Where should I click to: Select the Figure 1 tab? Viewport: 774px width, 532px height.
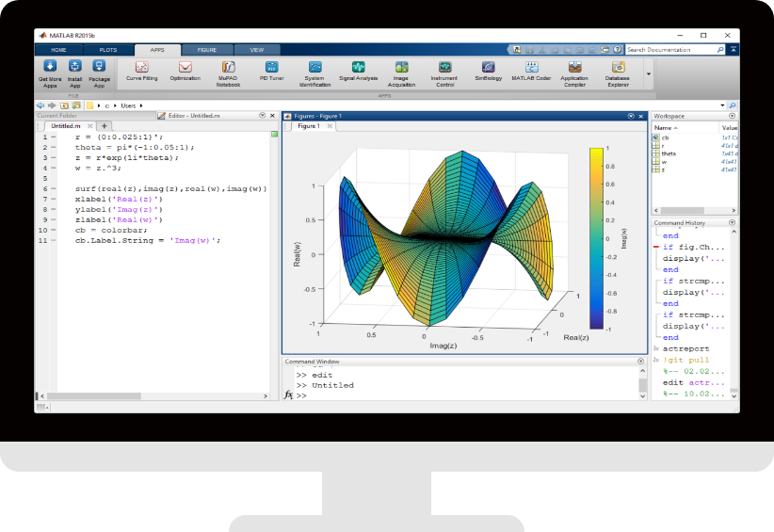click(308, 126)
